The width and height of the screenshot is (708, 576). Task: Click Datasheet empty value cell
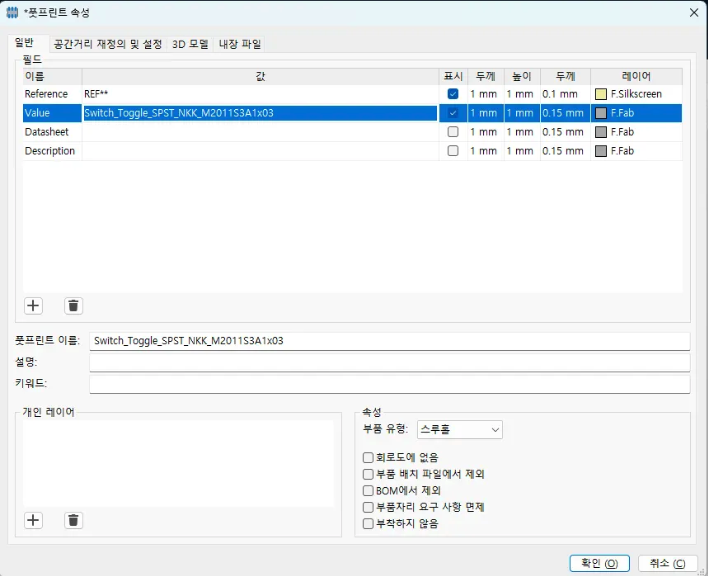(x=260, y=132)
